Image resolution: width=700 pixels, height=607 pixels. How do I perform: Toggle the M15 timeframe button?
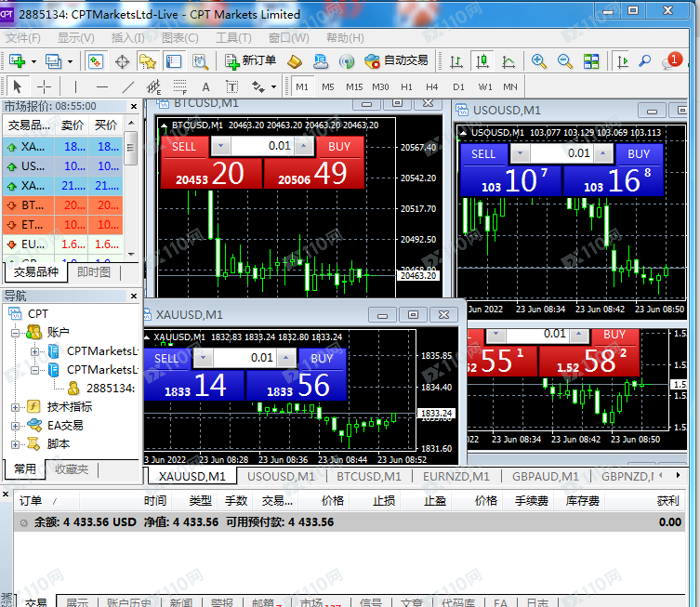coord(354,86)
